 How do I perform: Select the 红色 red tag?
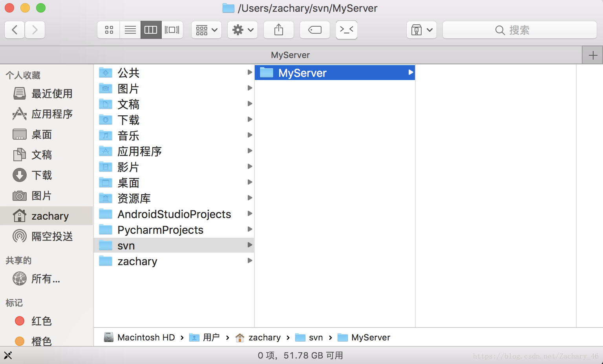pos(46,321)
